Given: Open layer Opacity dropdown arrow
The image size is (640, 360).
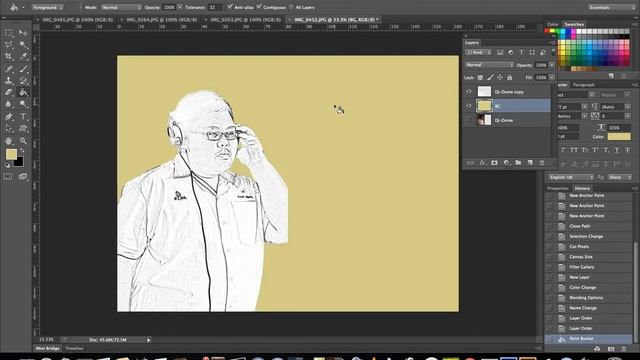Looking at the screenshot, I should coord(551,65).
